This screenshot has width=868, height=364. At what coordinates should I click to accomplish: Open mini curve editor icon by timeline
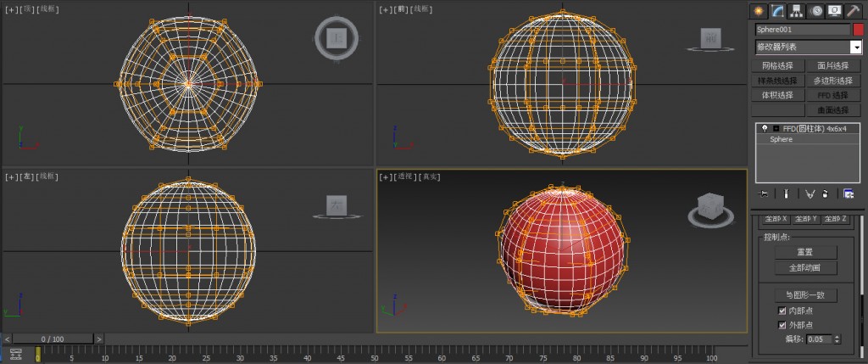(x=16, y=353)
